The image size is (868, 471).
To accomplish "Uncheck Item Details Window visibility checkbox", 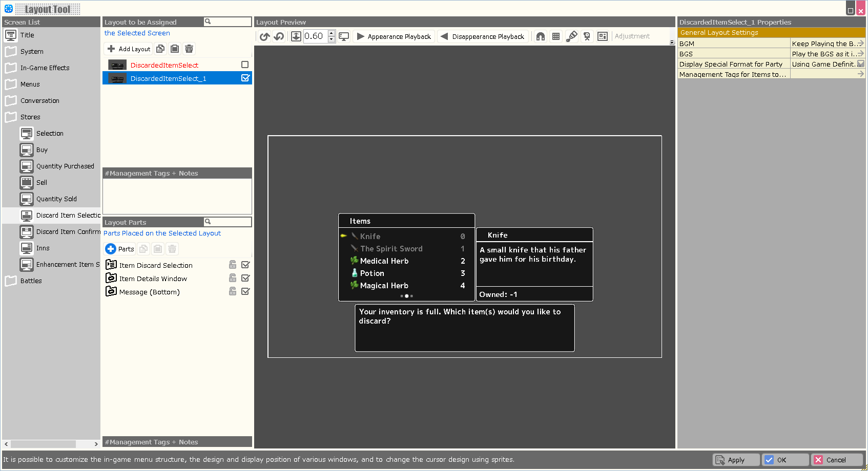I will [x=245, y=278].
